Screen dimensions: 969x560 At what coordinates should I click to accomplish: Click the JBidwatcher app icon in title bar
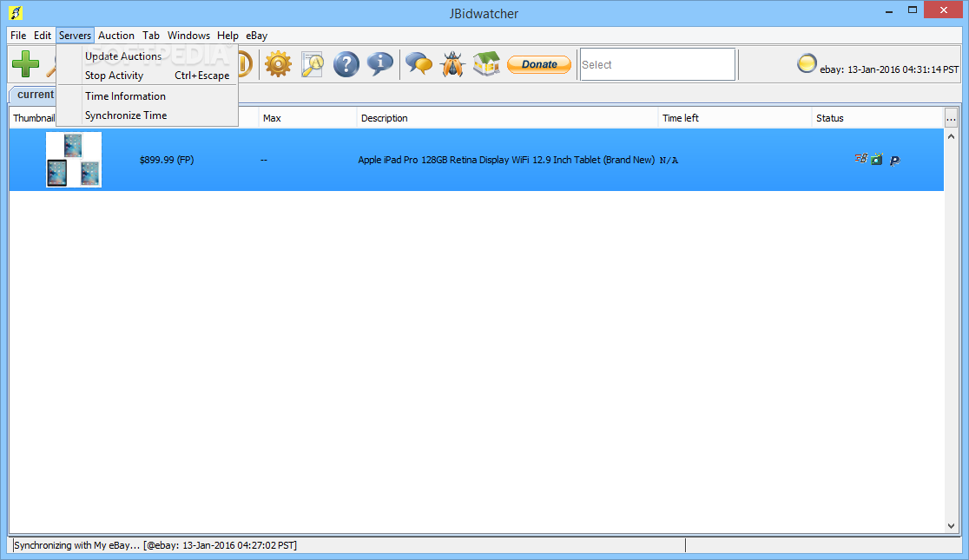pyautogui.click(x=16, y=12)
